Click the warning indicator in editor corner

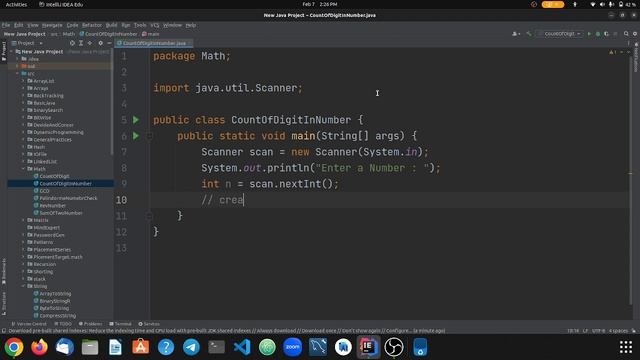pos(612,52)
